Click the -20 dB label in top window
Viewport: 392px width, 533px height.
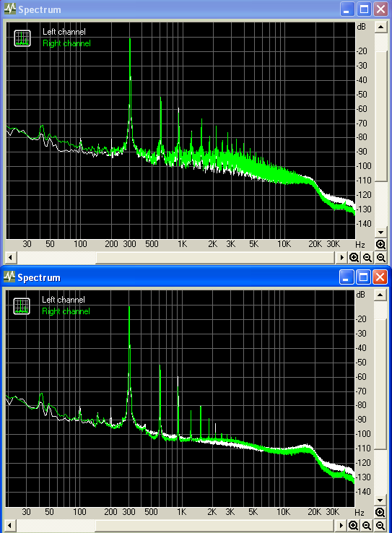(362, 51)
